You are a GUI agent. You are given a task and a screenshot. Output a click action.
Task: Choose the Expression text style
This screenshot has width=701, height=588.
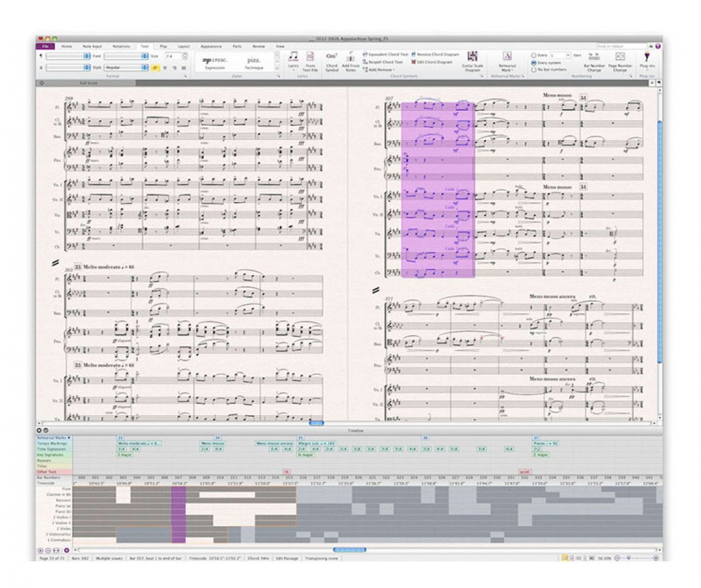tap(214, 62)
